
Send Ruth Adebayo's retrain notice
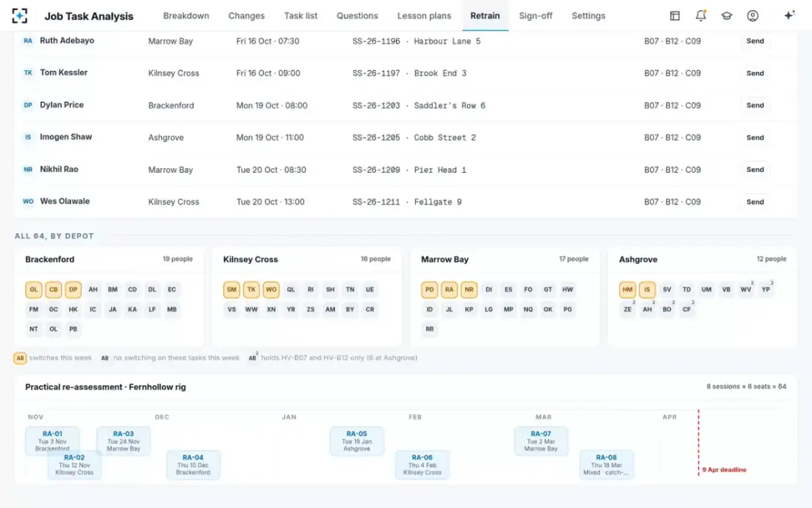[x=755, y=41]
